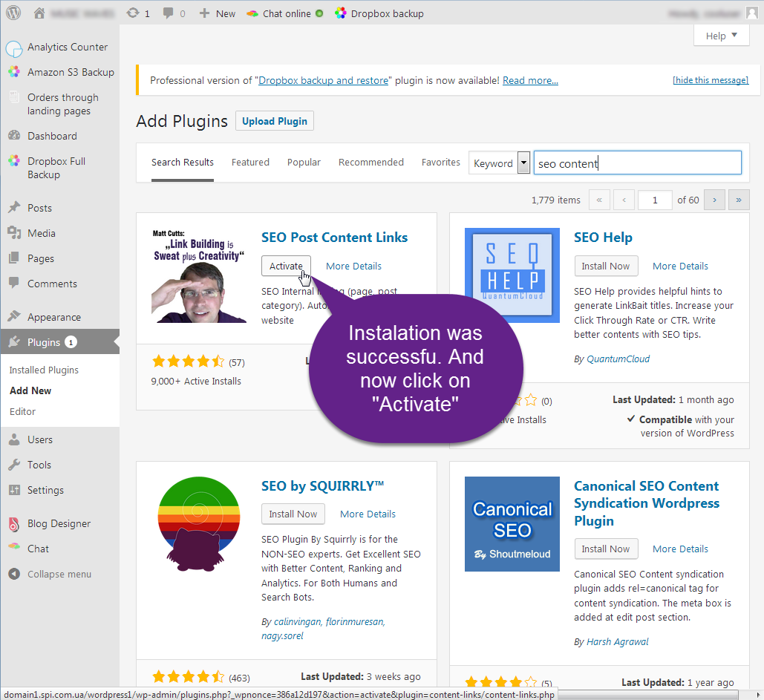Click Dropbox backup and restore link
764x700 pixels.
click(323, 80)
